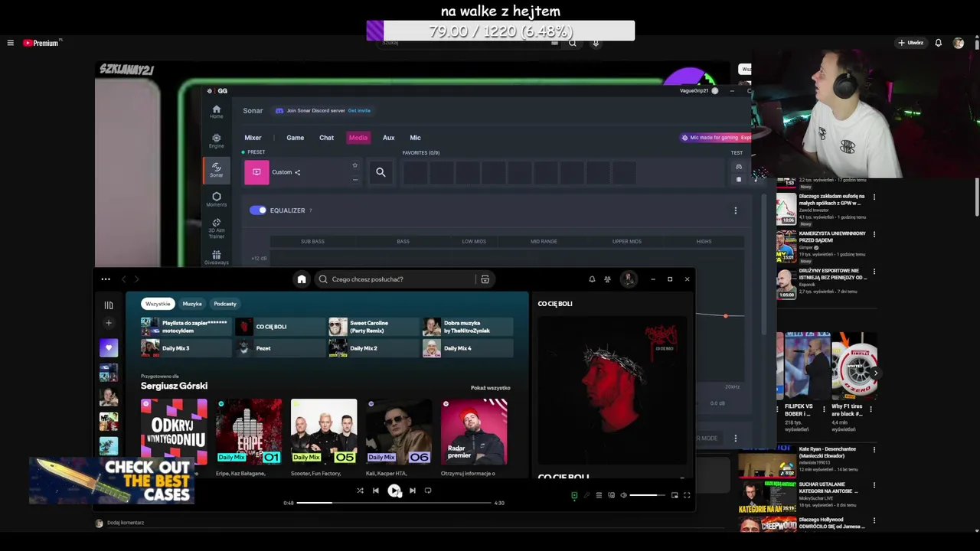Open 3D Aim Trainer in the GG sidebar
The height and width of the screenshot is (551, 980).
coord(217,228)
